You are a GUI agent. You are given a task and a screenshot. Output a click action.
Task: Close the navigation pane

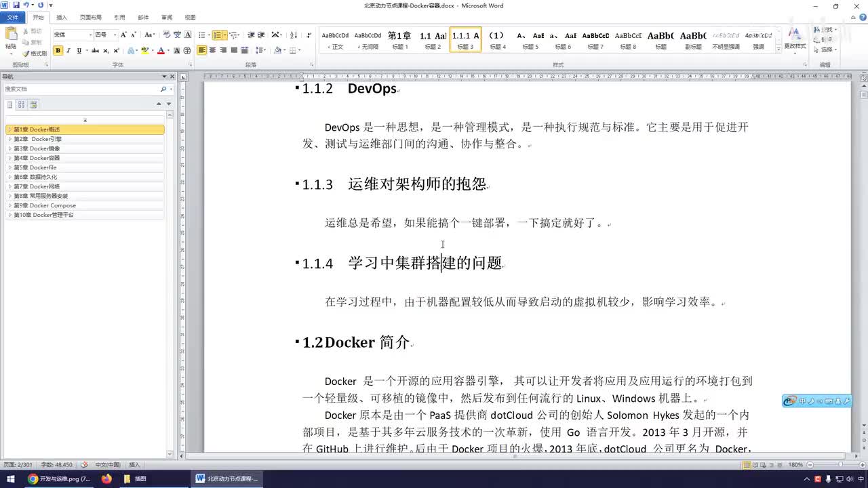[172, 77]
